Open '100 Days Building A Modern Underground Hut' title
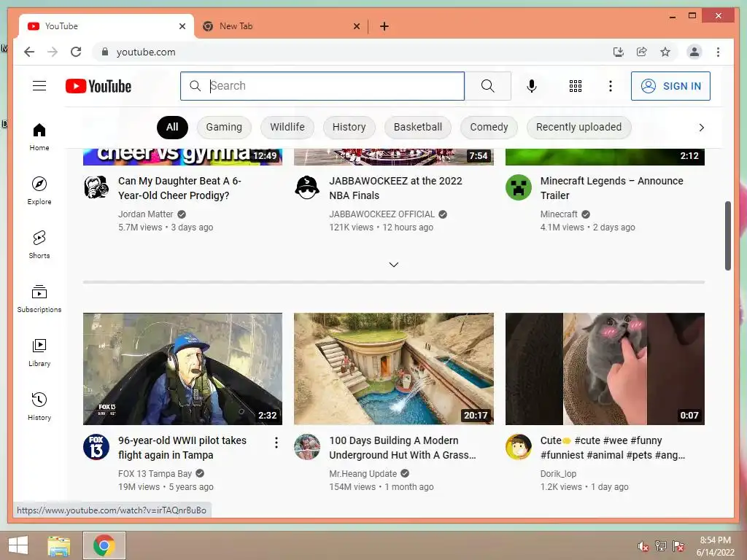The height and width of the screenshot is (560, 747). pos(403,448)
